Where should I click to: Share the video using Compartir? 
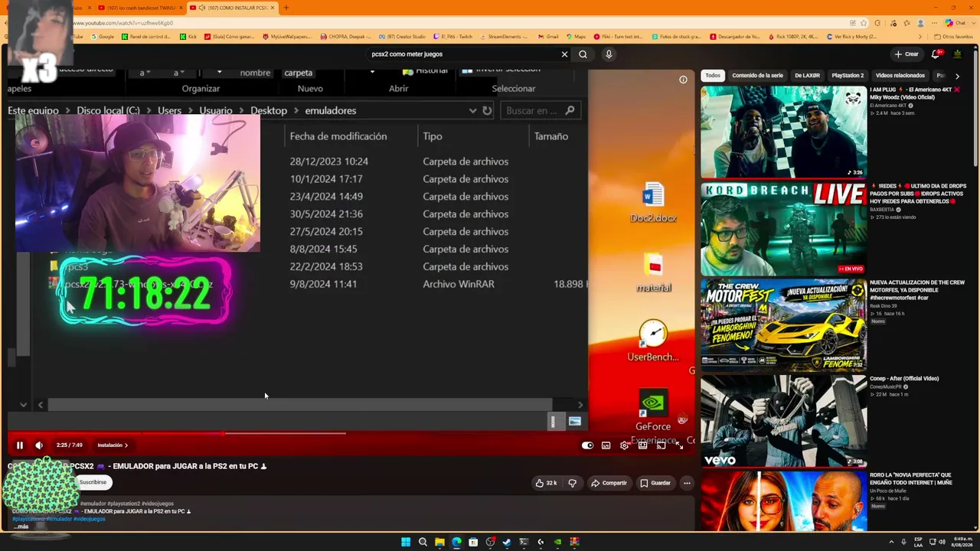point(609,483)
